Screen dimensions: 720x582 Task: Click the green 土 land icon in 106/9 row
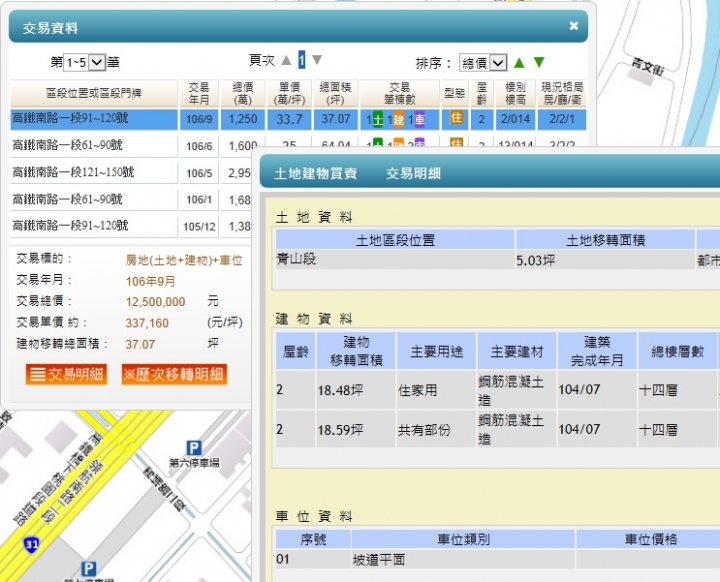[377, 120]
